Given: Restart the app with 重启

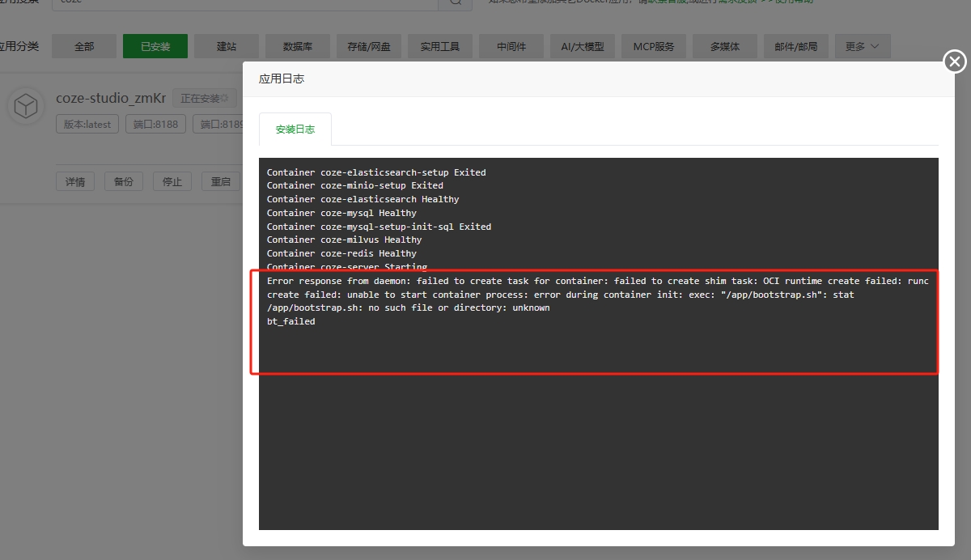Looking at the screenshot, I should click(x=221, y=181).
